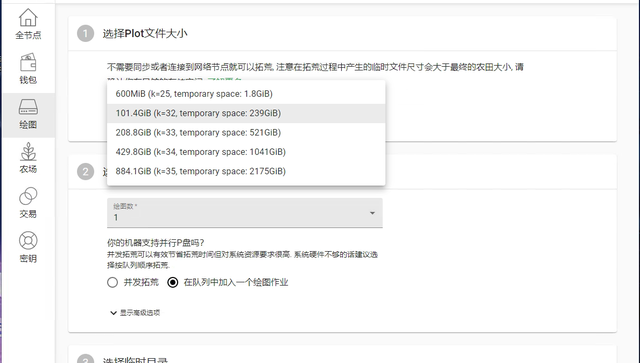
Task: Choose 429.8GiB (k=34) plot size option
Action: pyautogui.click(x=246, y=152)
